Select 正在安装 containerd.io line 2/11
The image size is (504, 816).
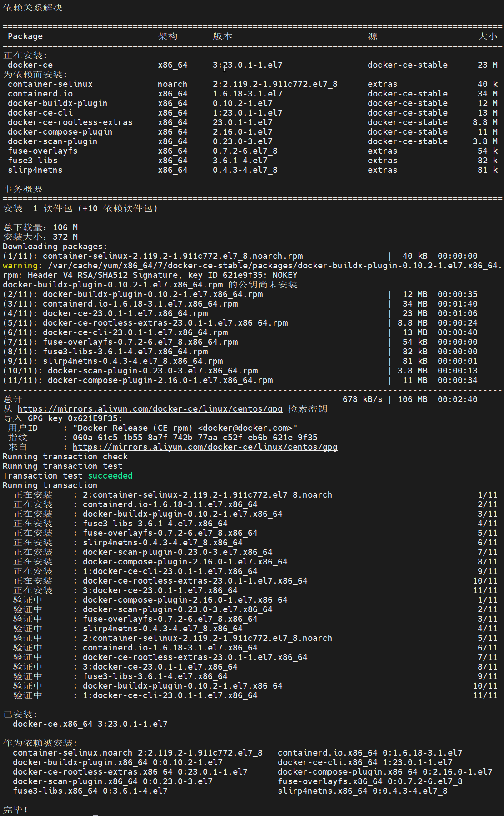point(255,504)
